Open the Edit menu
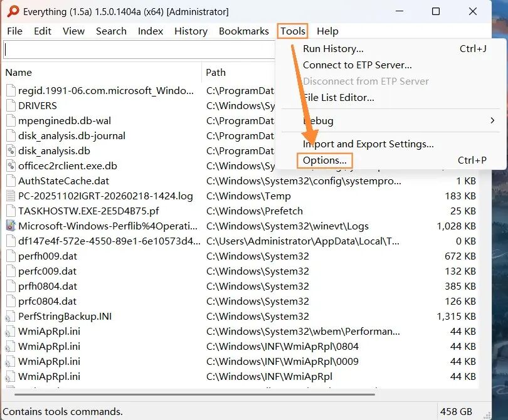Viewport: 508px width, 420px height. 43,31
